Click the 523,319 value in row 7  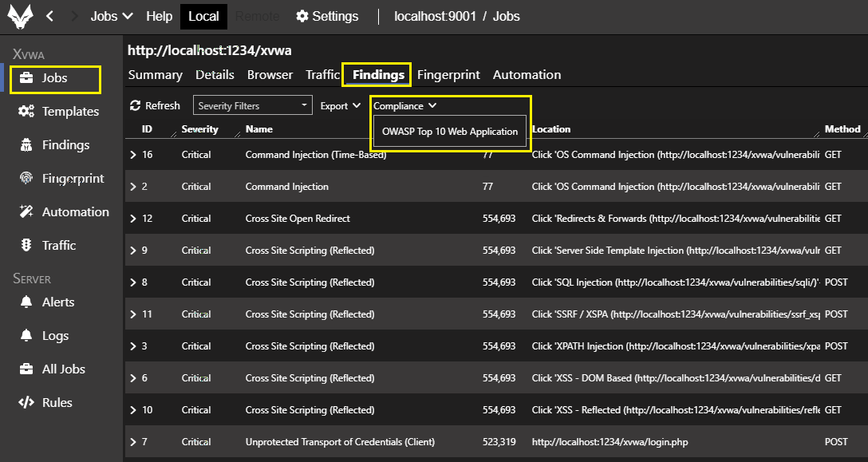point(499,441)
